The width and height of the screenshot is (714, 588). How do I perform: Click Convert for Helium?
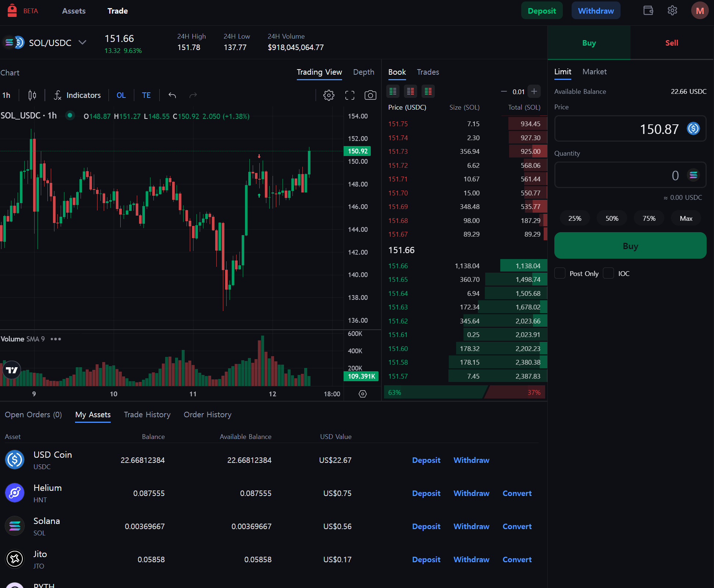click(x=517, y=493)
